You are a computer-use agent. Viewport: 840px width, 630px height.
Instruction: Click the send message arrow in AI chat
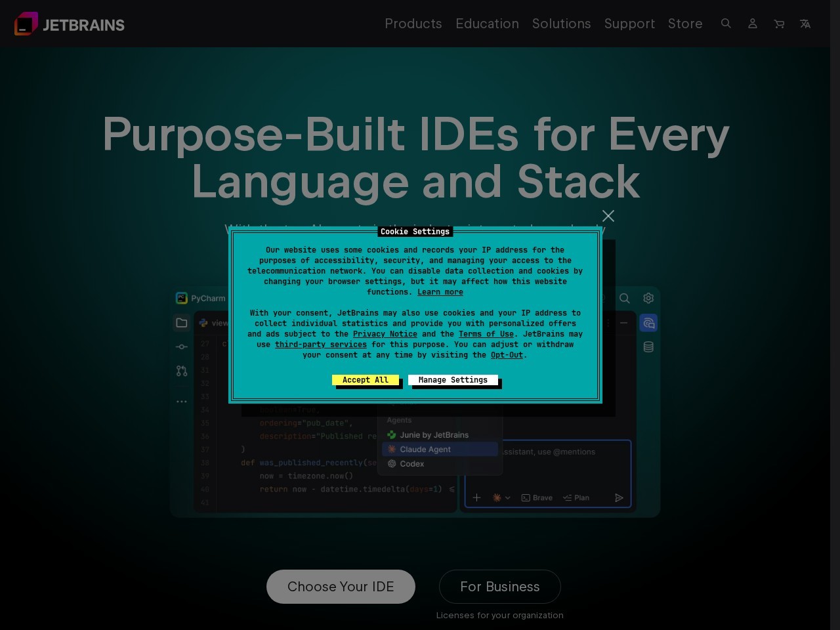(619, 497)
